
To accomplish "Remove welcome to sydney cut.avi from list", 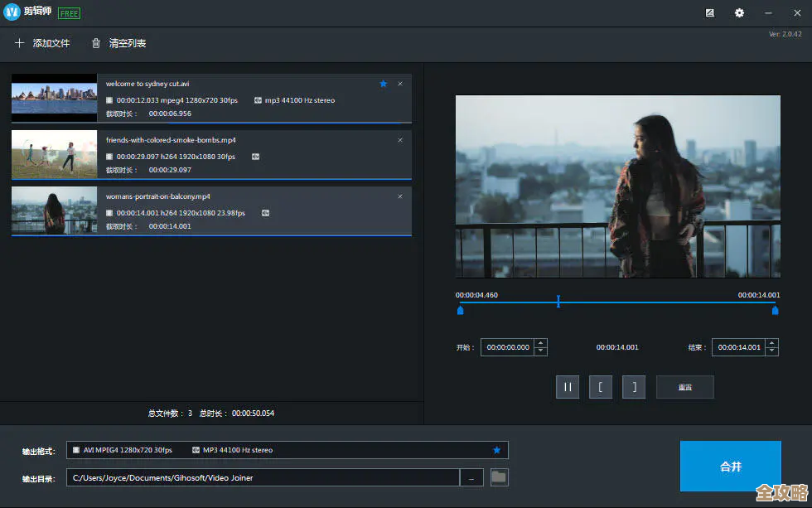I will [400, 84].
